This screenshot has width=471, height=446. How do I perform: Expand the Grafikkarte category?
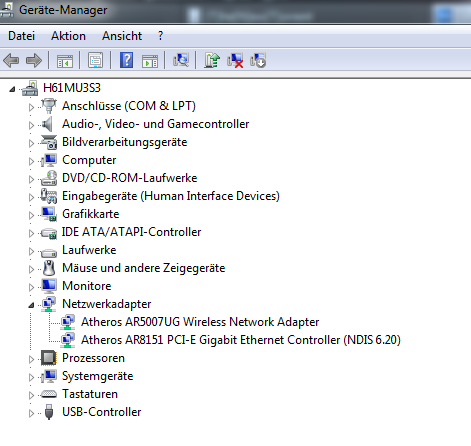coord(31,215)
